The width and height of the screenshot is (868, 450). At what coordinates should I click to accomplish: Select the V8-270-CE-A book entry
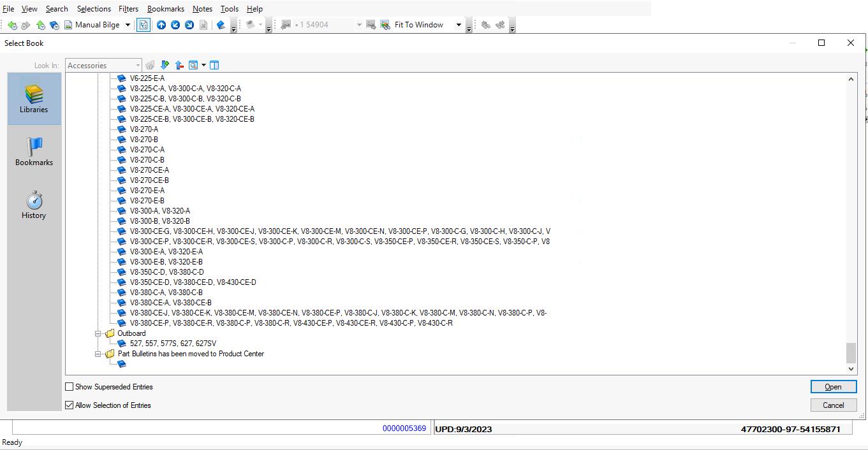[149, 170]
